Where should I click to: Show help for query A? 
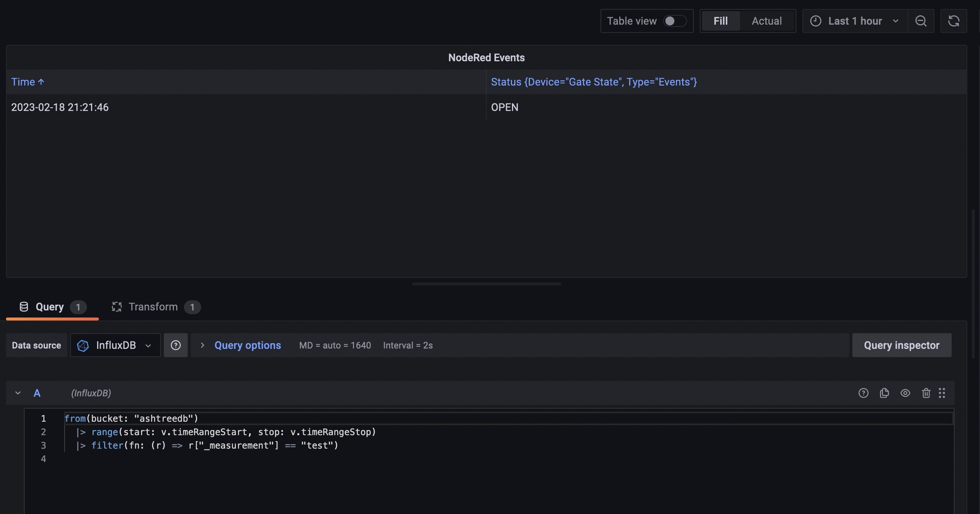point(863,393)
